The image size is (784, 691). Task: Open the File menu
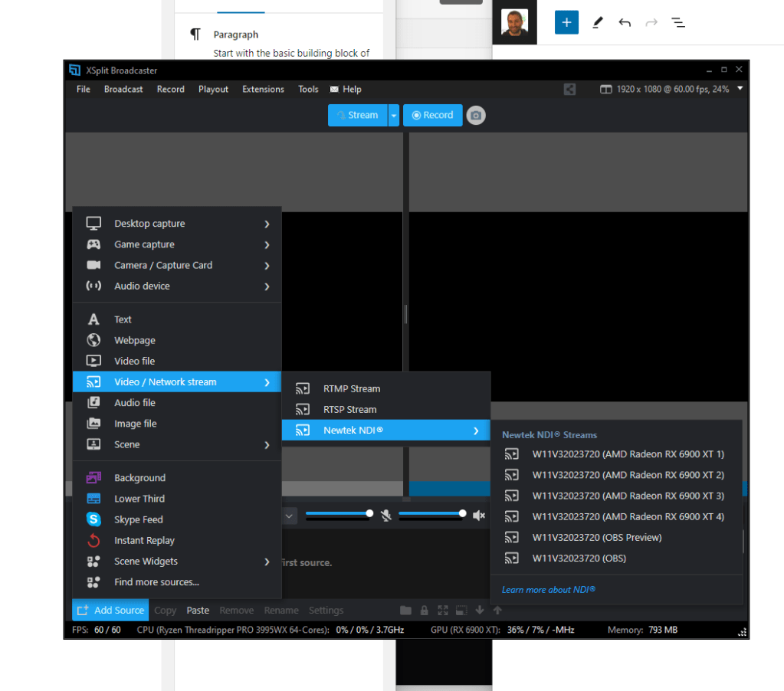click(84, 90)
